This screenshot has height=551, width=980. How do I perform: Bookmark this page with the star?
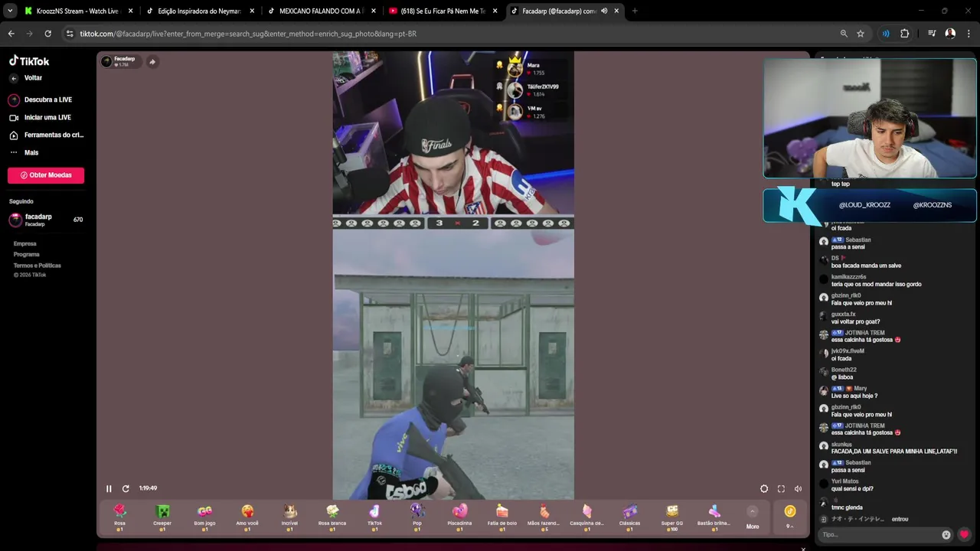861,34
